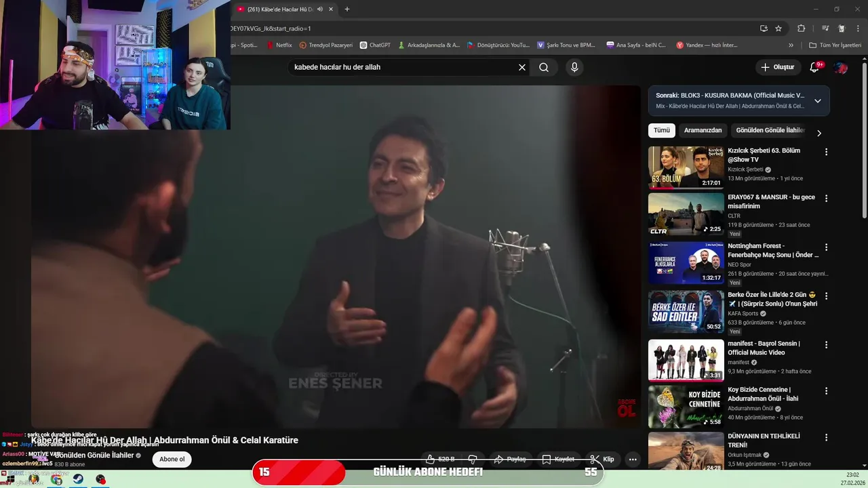The image size is (868, 488).
Task: Open the Şarkı Tonu ve BPM bookmark
Action: click(566, 45)
